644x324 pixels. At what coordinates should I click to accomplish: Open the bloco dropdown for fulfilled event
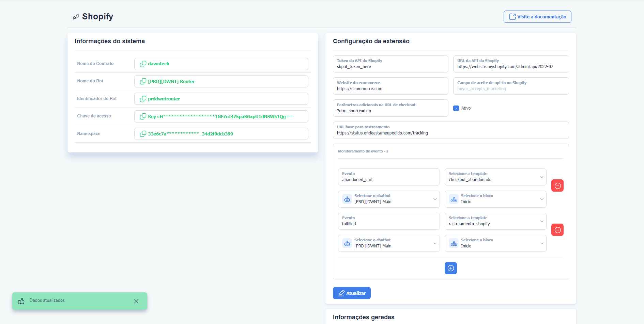[x=495, y=243]
